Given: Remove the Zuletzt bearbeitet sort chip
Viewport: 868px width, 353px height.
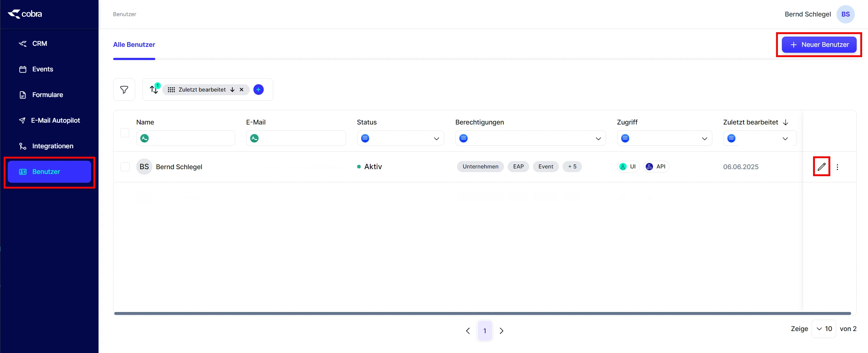Looking at the screenshot, I should pyautogui.click(x=241, y=90).
